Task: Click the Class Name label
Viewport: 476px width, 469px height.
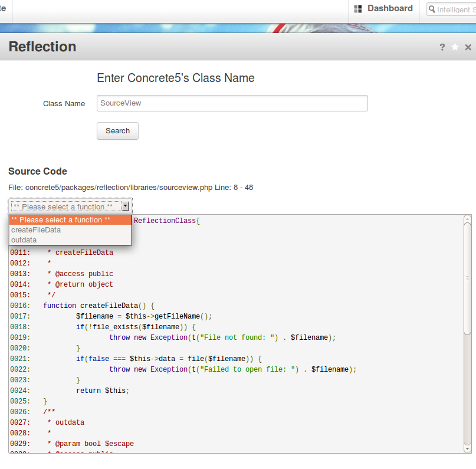Action: [64, 103]
